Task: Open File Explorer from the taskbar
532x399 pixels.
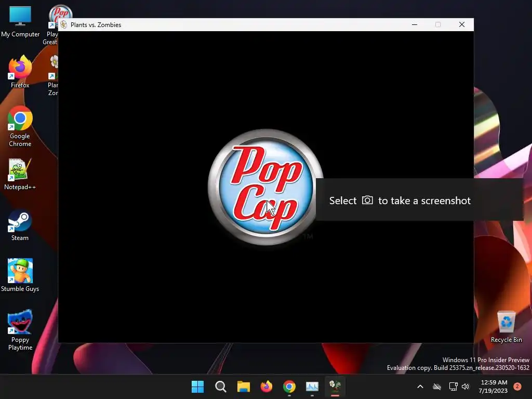Action: coord(243,387)
